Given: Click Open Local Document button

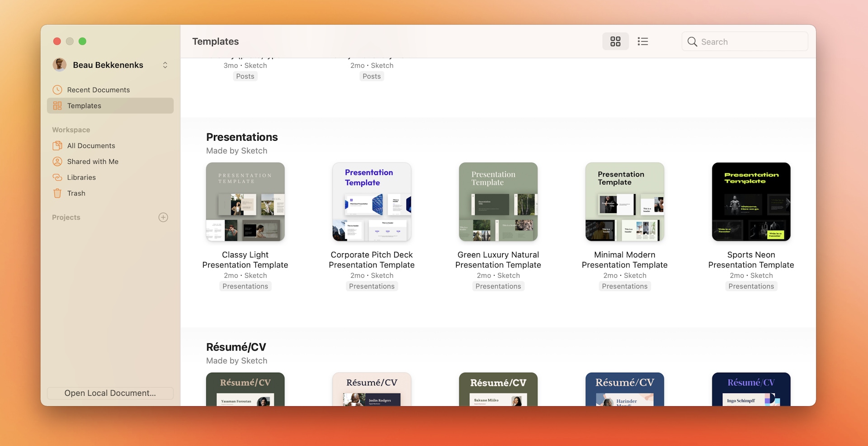Looking at the screenshot, I should tap(110, 393).
